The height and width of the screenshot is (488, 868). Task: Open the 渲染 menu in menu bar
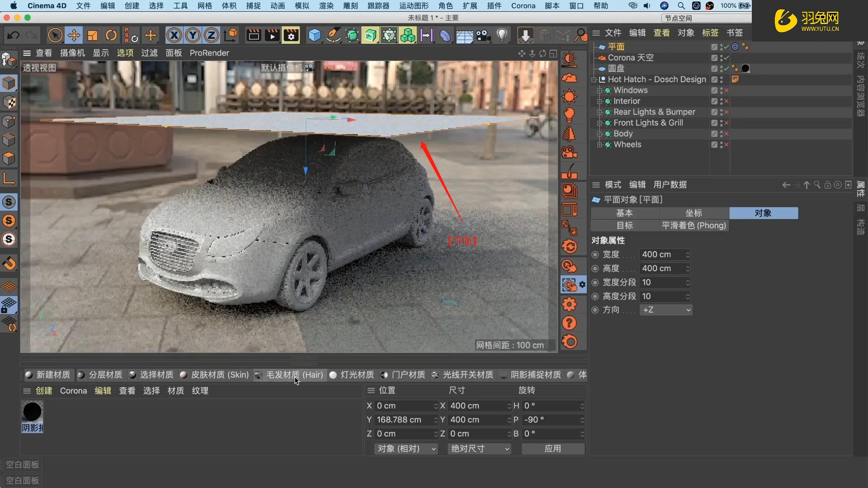click(326, 6)
